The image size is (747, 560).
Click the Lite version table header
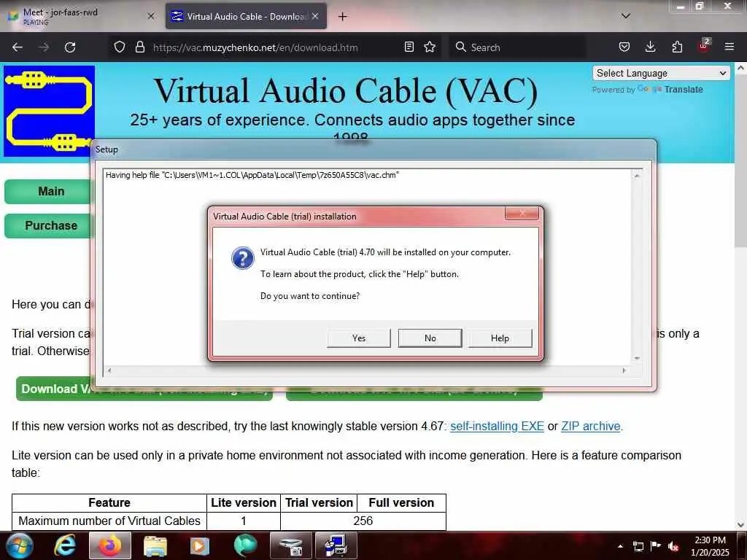[x=244, y=503]
